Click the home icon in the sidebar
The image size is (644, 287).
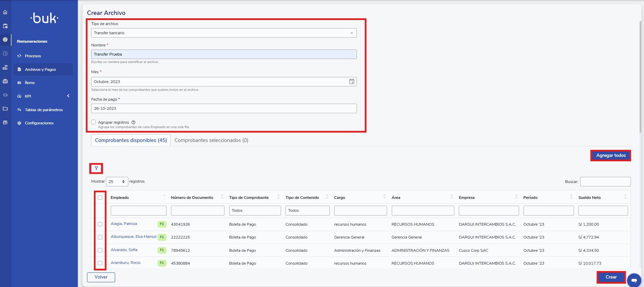[x=5, y=12]
